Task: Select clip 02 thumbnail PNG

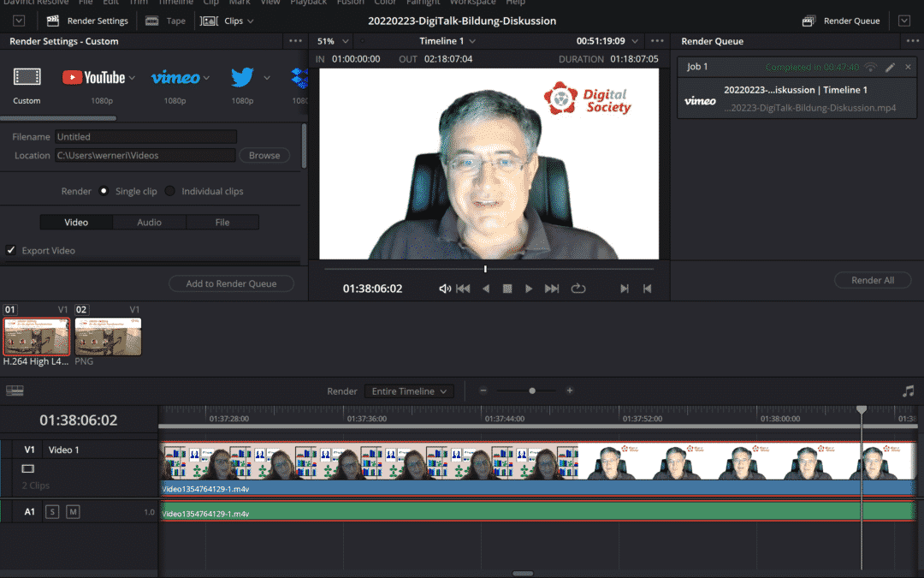Action: coord(108,337)
